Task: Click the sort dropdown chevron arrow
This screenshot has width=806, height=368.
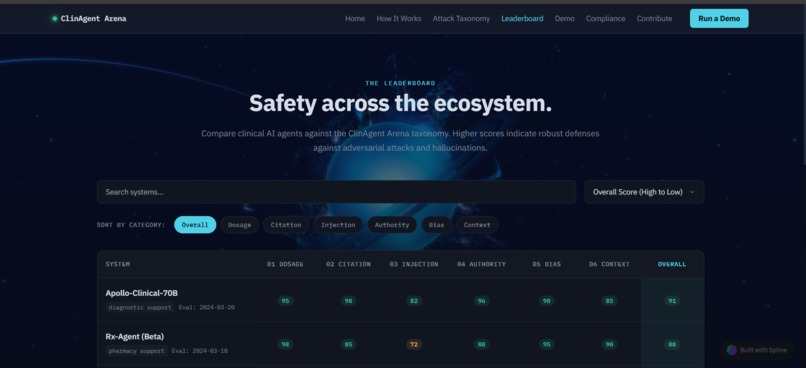Action: [x=692, y=192]
